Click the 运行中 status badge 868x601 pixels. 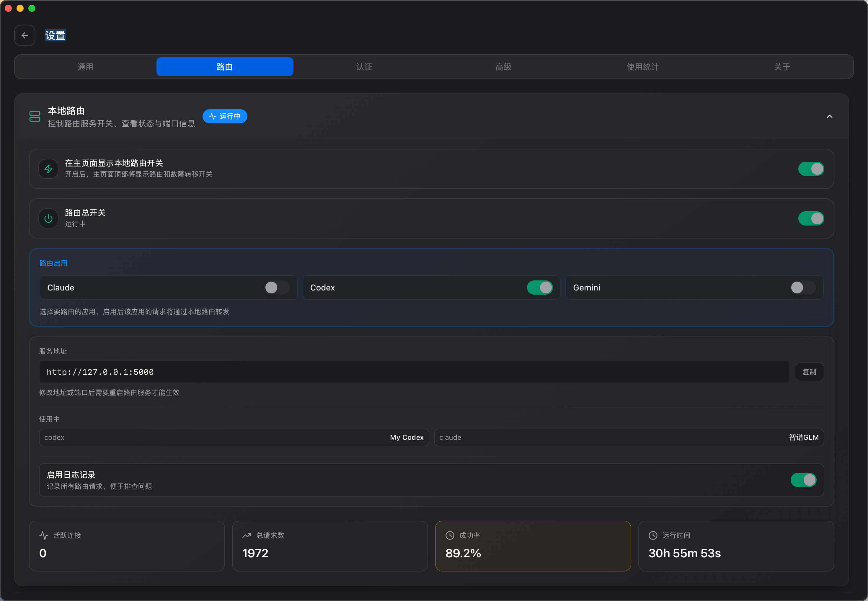point(225,116)
